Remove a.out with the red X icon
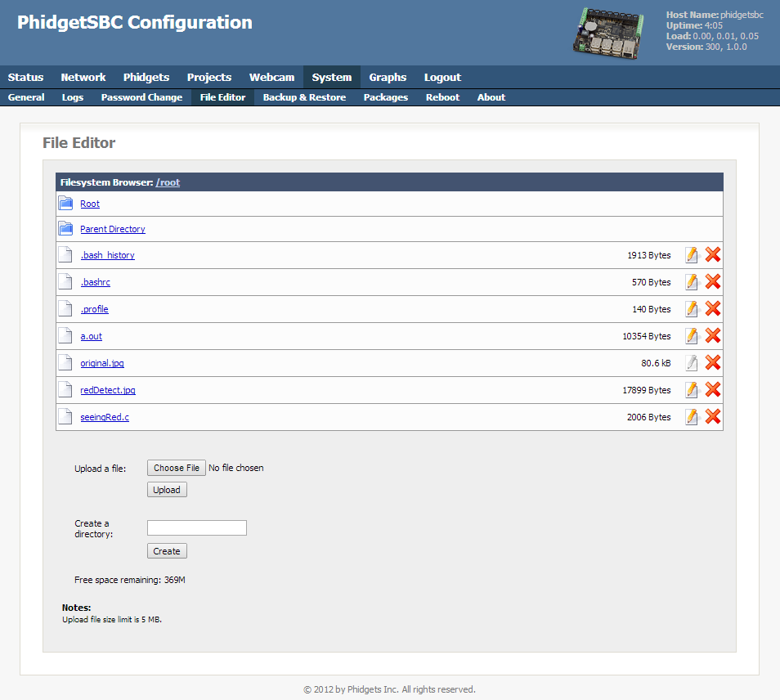780x700 pixels. (713, 335)
